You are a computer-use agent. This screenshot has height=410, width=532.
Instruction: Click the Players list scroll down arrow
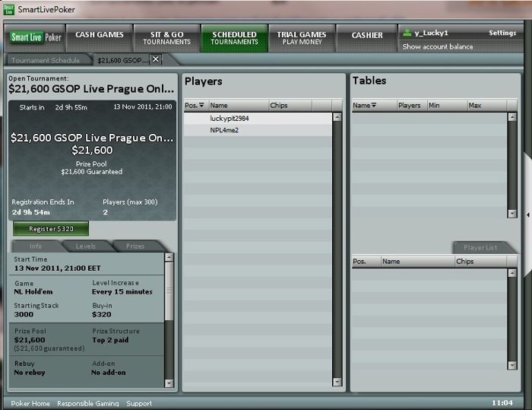337,382
